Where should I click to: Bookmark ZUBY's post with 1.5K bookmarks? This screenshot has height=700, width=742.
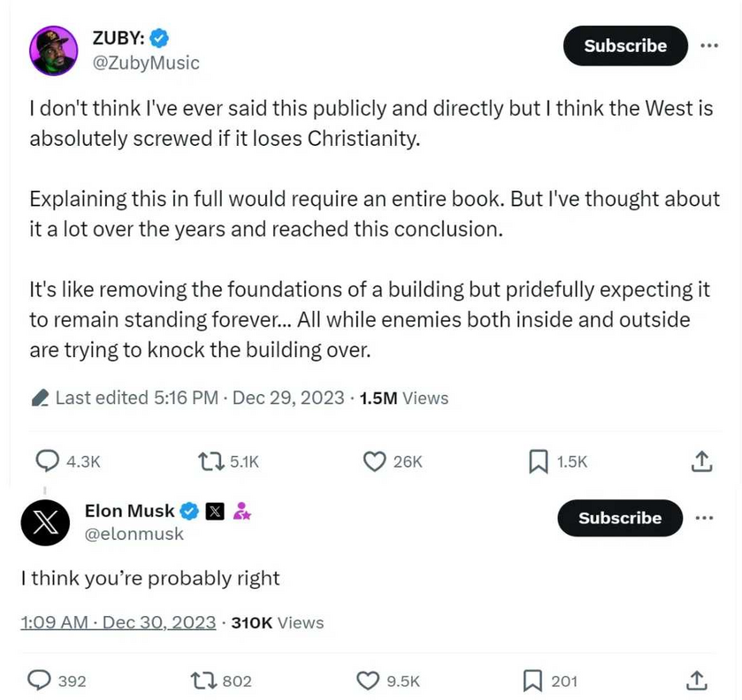538,461
